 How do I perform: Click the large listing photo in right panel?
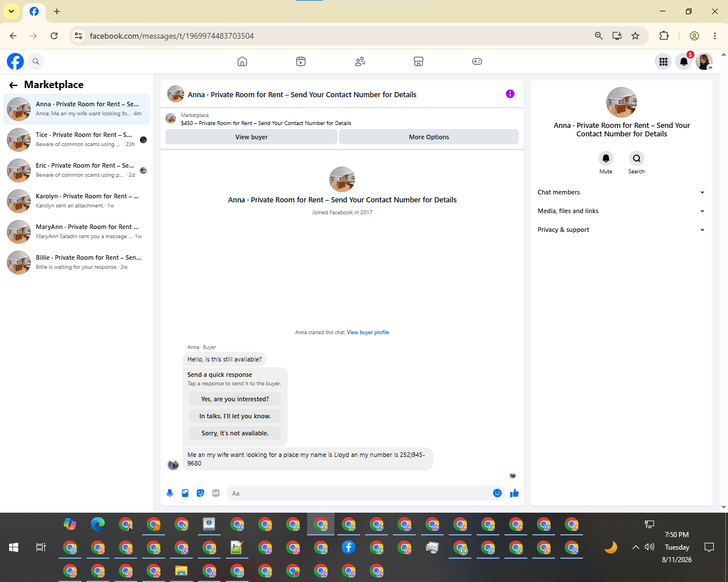(x=622, y=102)
